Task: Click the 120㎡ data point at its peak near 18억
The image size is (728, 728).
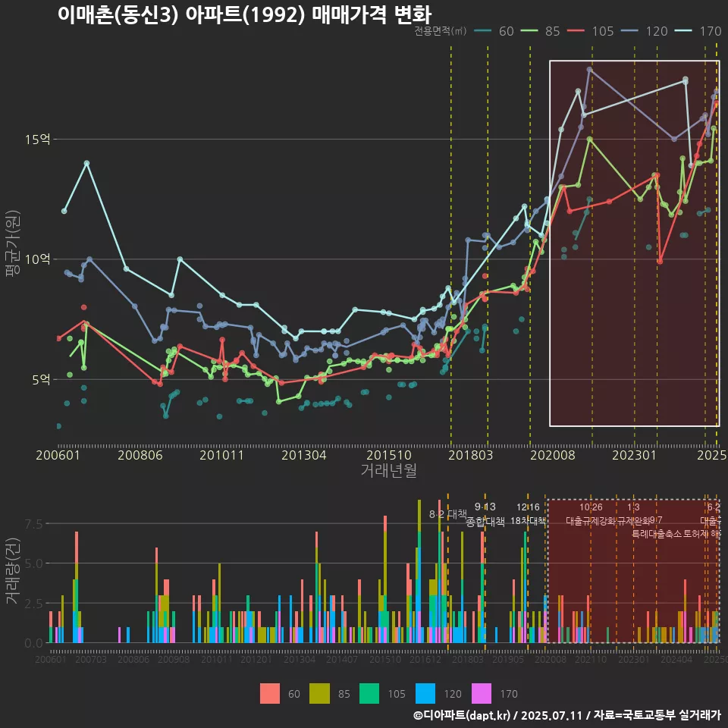Action: tap(589, 70)
